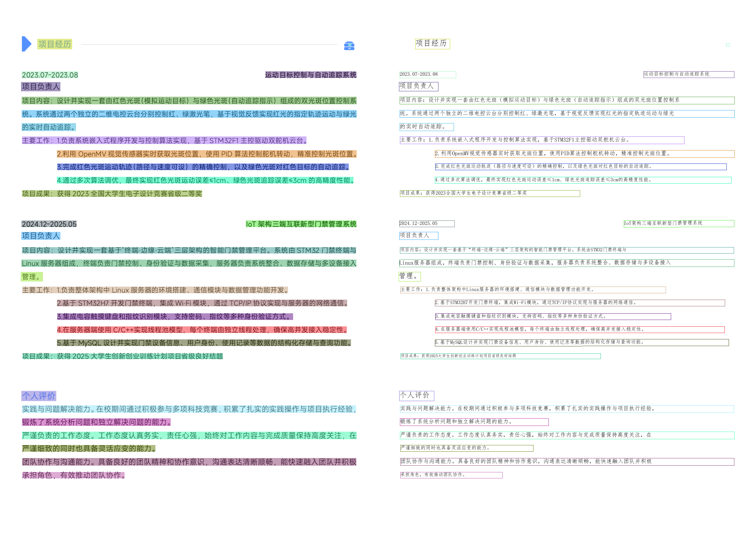
Task: Select the pink-highlighted line 锻炼了系统分析问题 on left
Action: 96,422
